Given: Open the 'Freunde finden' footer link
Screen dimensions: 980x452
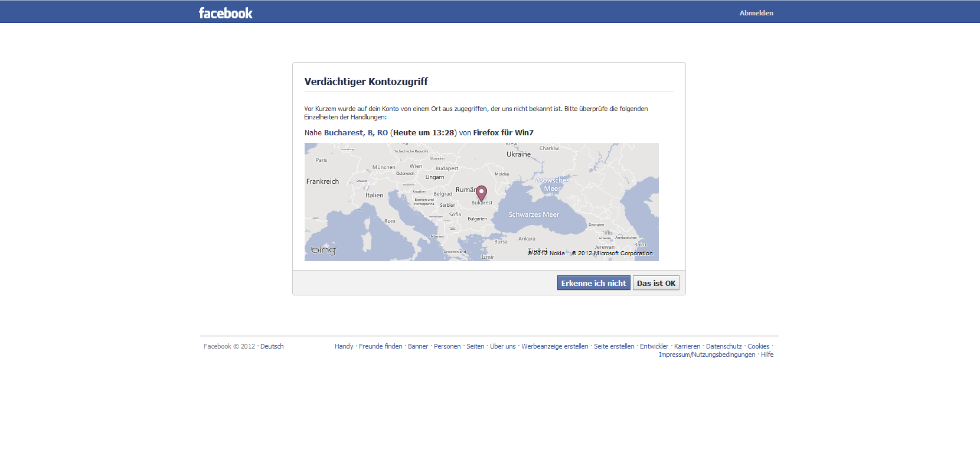Looking at the screenshot, I should (x=381, y=346).
